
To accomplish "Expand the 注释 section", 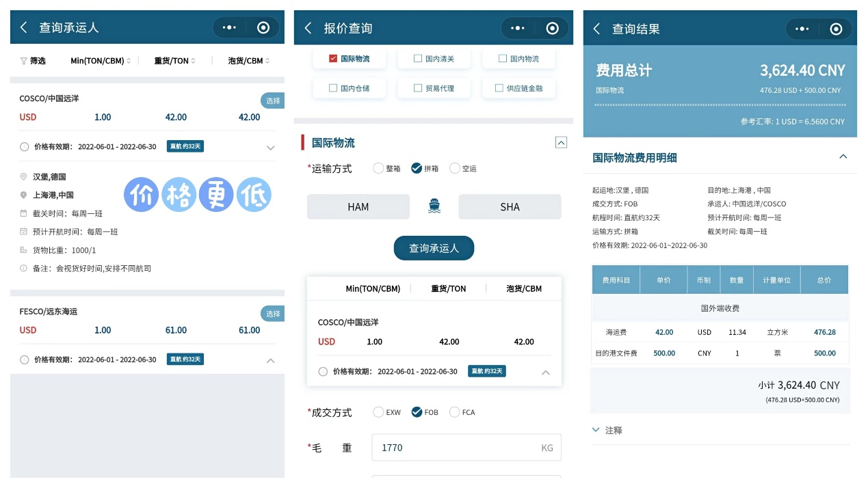I will point(596,430).
